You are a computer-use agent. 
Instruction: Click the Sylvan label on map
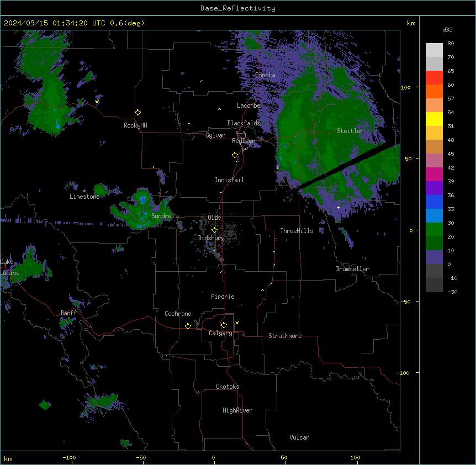(215, 135)
